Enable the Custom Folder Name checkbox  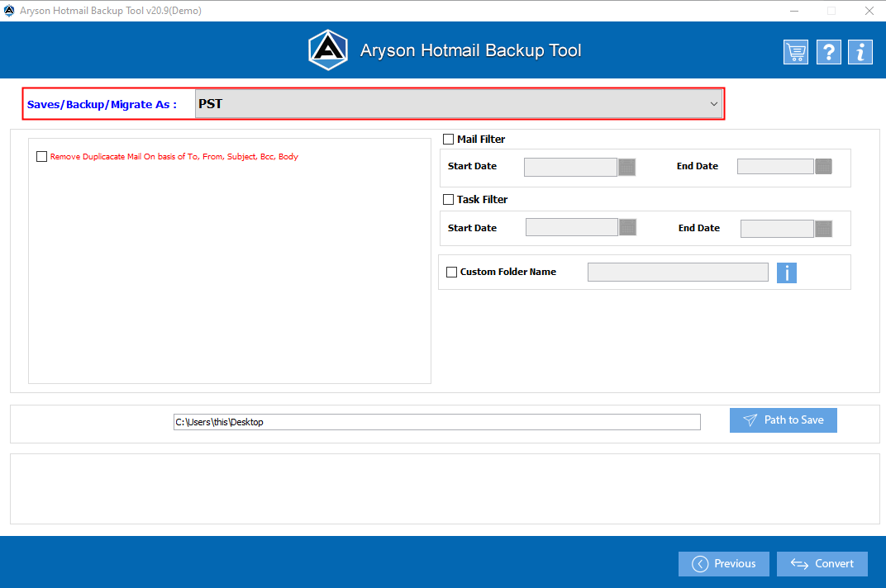[452, 273]
